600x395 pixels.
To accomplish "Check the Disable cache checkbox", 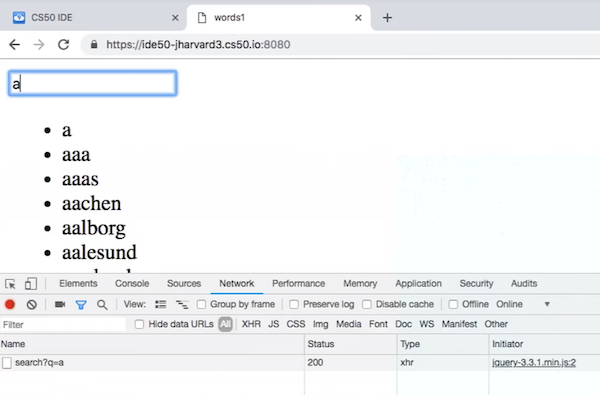I will tap(367, 305).
